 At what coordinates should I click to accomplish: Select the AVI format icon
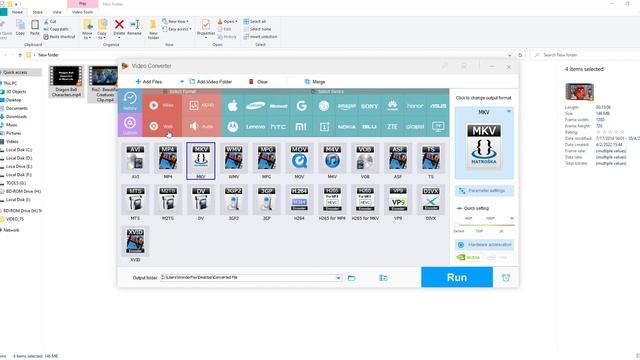click(135, 158)
